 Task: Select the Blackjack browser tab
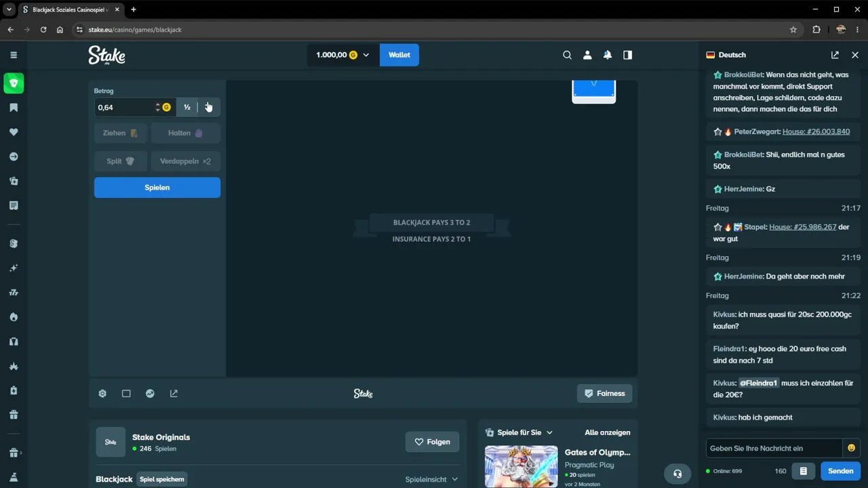[71, 9]
